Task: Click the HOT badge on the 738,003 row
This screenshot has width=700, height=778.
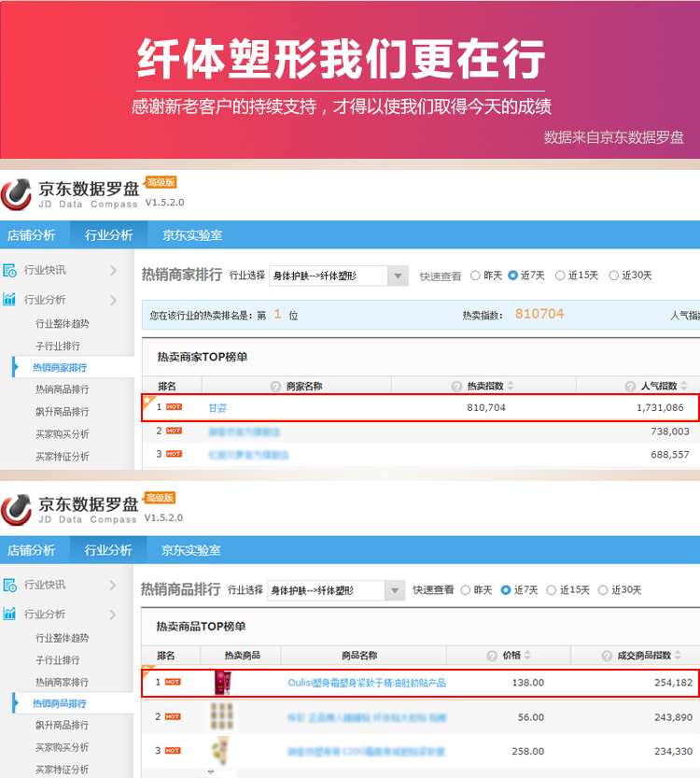Action: pos(174,431)
